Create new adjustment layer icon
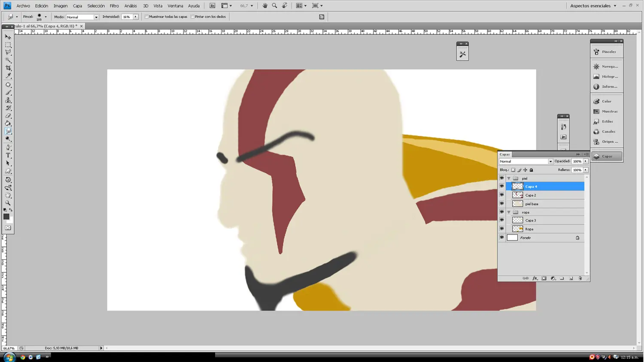Viewport: 644px width, 362px height. point(553,278)
